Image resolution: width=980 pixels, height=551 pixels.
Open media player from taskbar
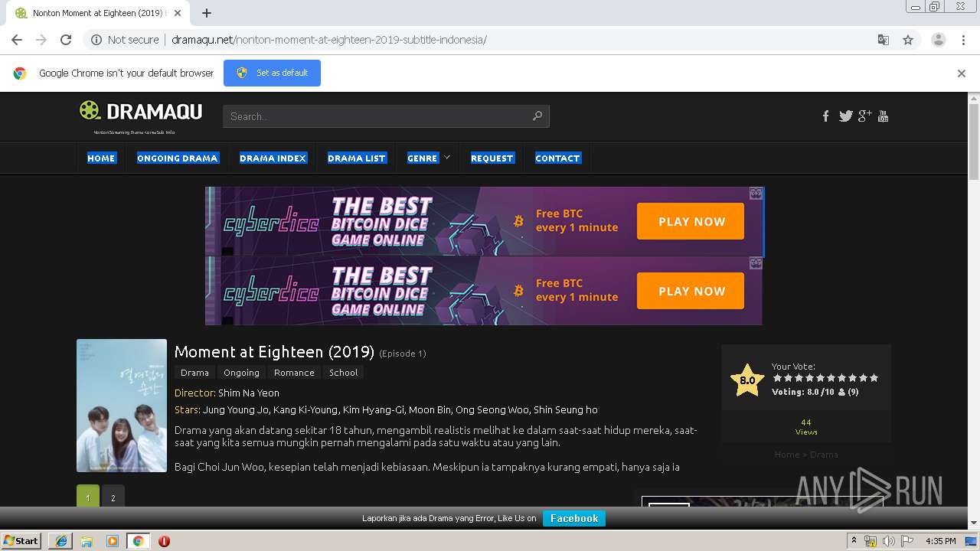point(113,541)
